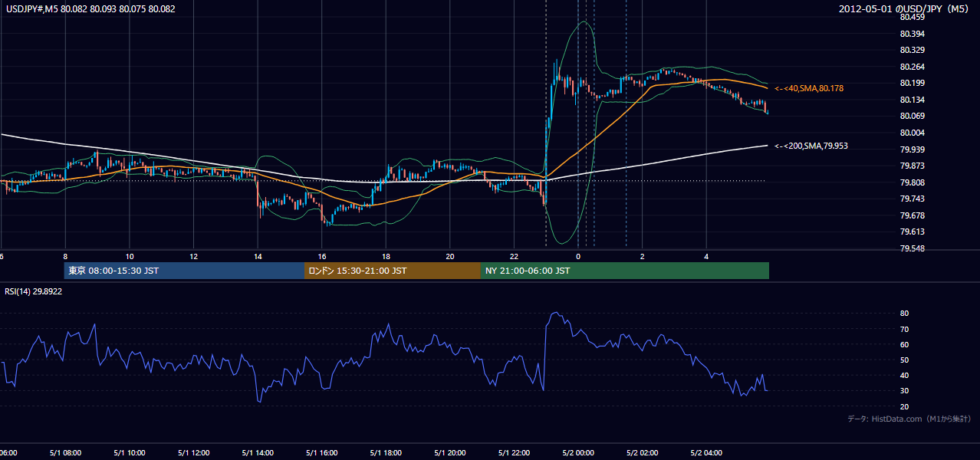Click the '5/1 20:00' bottom time label

click(450, 453)
